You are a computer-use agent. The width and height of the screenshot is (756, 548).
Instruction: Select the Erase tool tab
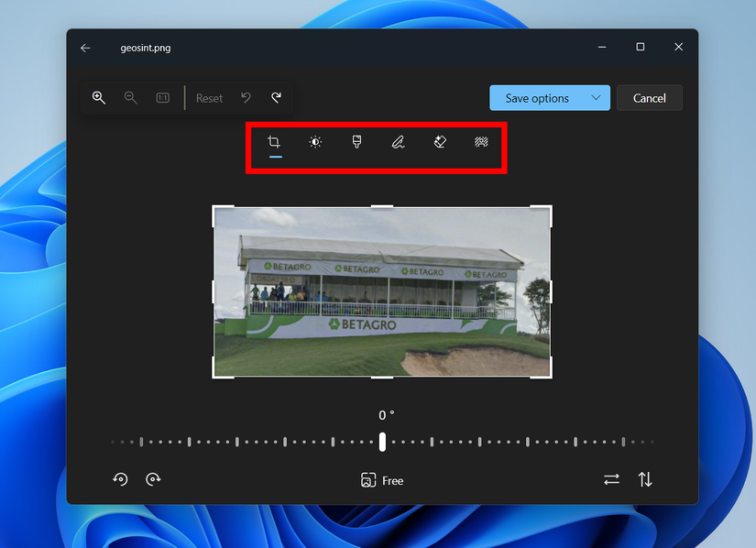[440, 142]
